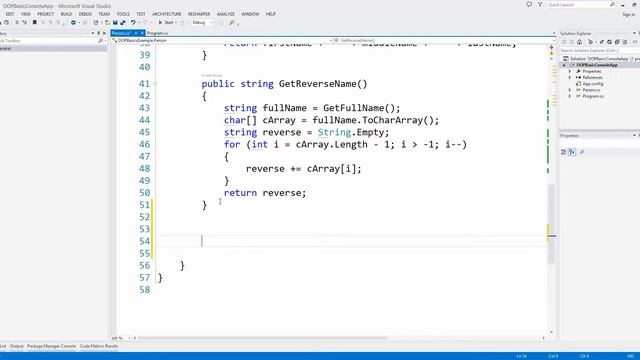Open the Code Metrics Results tab
Viewport: 640px width, 360px height.
point(99,346)
